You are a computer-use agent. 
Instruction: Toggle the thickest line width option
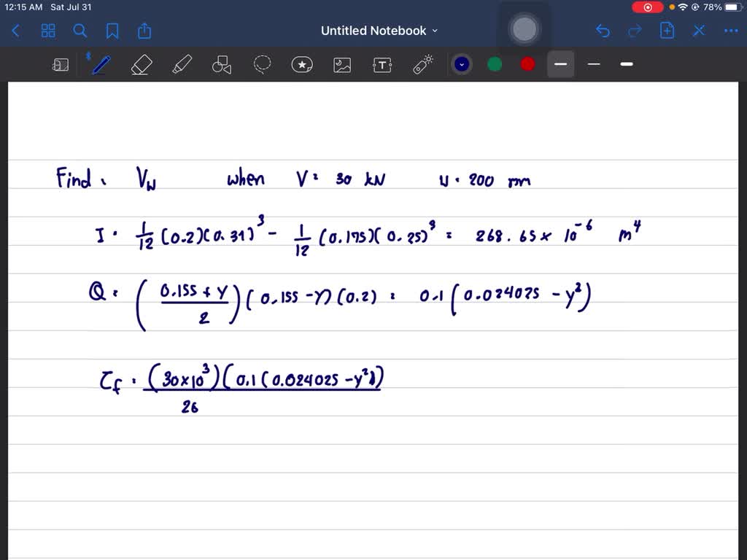click(x=626, y=64)
